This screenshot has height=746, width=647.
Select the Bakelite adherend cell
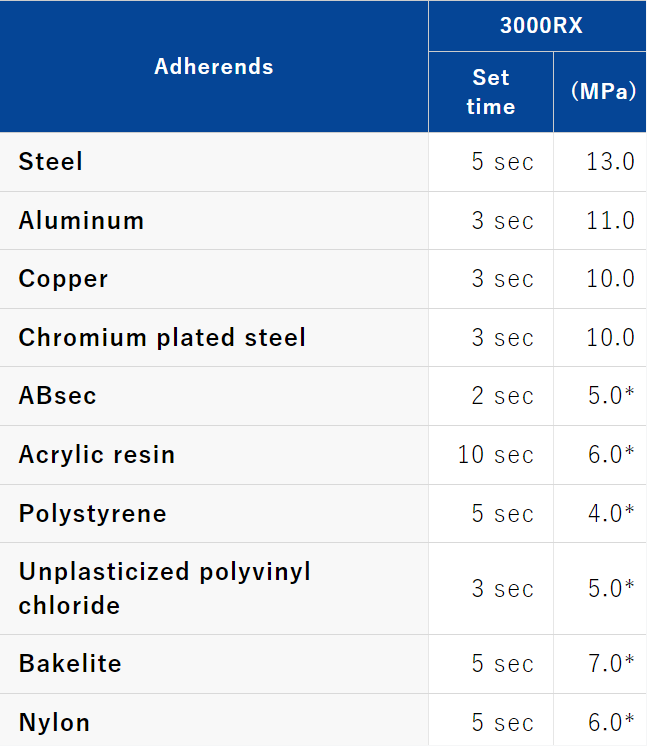click(x=214, y=664)
